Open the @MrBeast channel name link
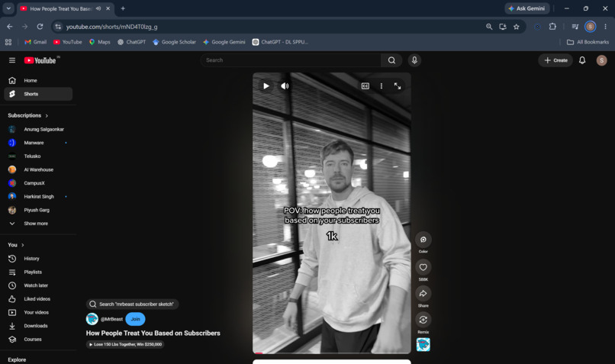Screen dimensions: 615x364 pyautogui.click(x=111, y=319)
